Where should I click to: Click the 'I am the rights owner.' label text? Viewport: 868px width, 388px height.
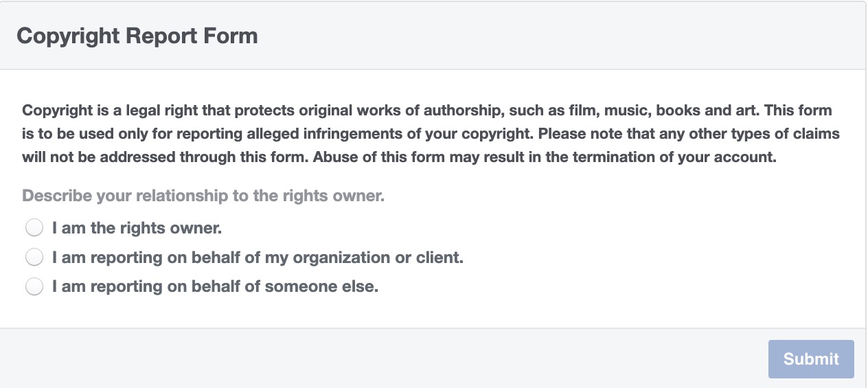pos(137,227)
